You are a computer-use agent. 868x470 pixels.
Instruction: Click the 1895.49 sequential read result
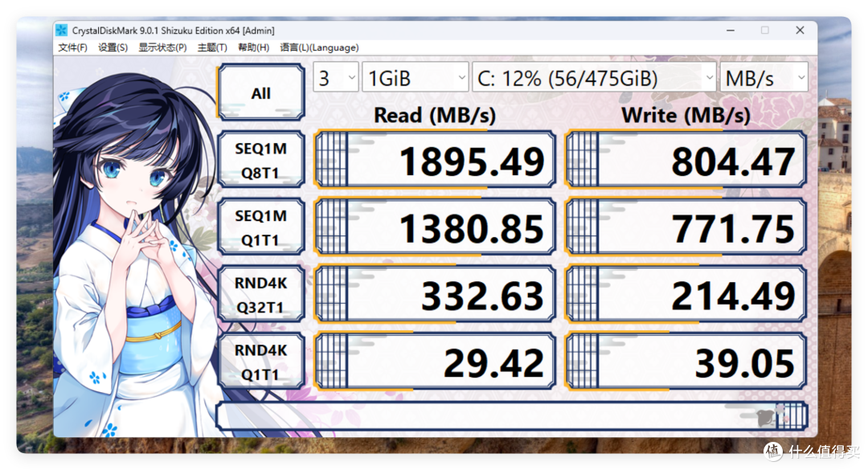click(435, 159)
